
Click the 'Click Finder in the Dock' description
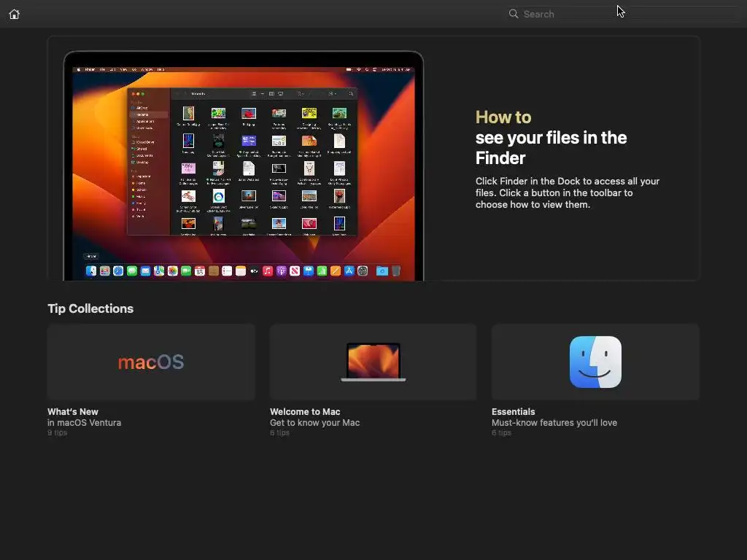point(567,192)
